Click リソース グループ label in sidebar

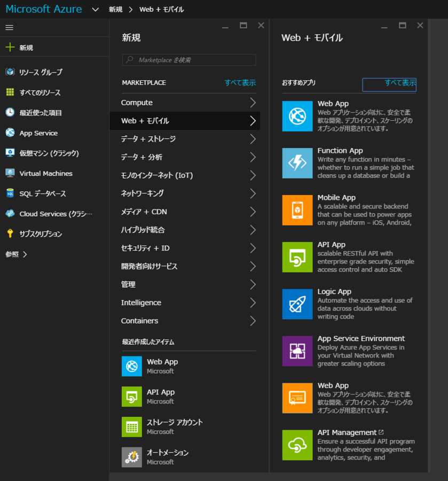point(41,72)
